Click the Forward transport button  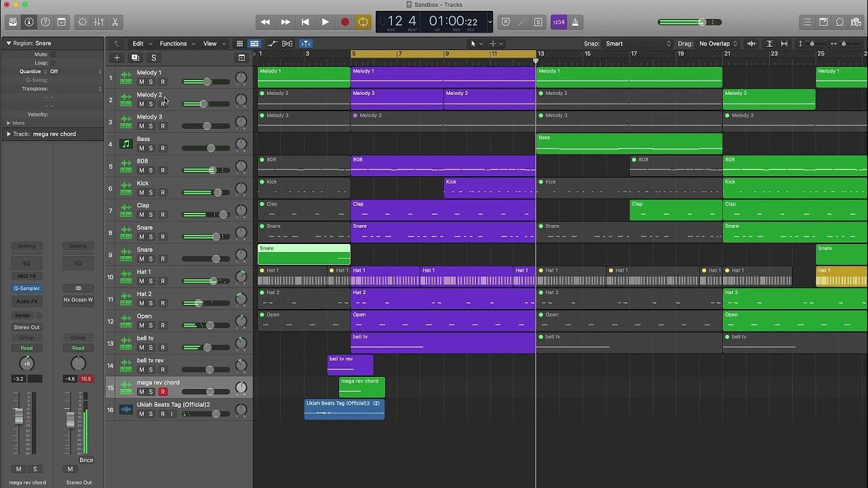(x=285, y=22)
